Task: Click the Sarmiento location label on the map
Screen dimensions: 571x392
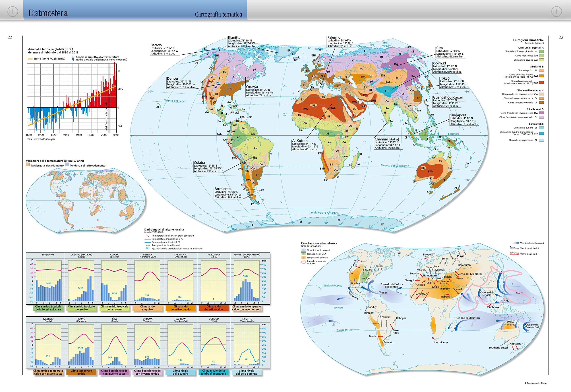Action: [222, 189]
